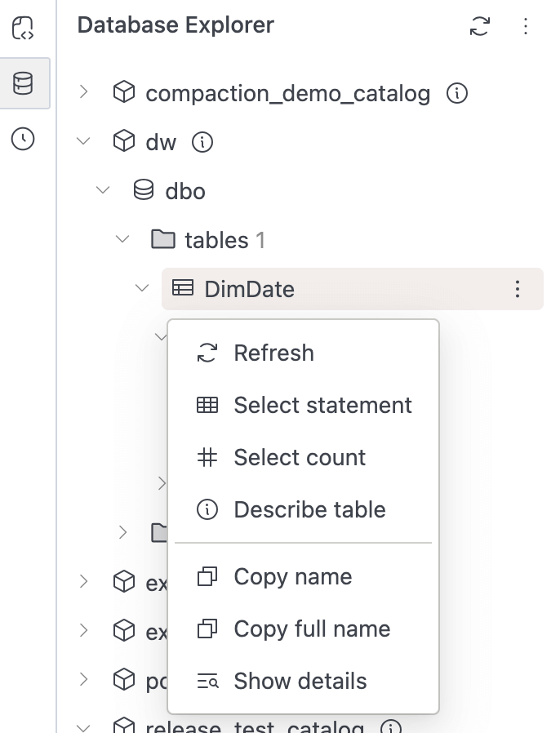The image size is (560, 733).
Task: Choose Describe table from the context menu
Action: [309, 509]
